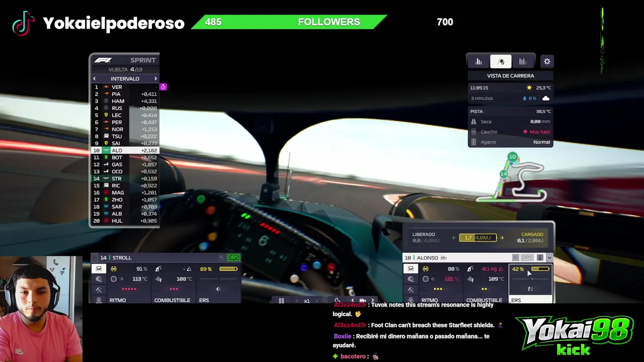This screenshot has height=362, width=644.
Task: Show previous column left of INTERVALO
Action: coord(94,78)
